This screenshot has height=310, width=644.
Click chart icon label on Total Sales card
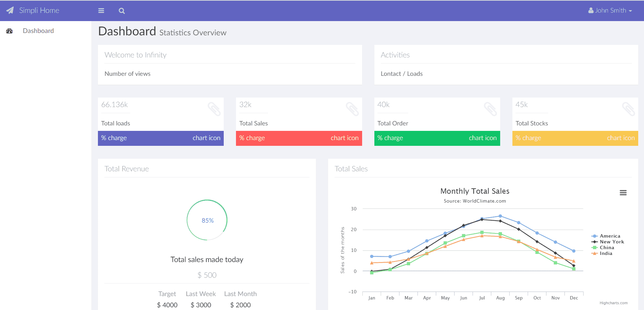(x=344, y=138)
